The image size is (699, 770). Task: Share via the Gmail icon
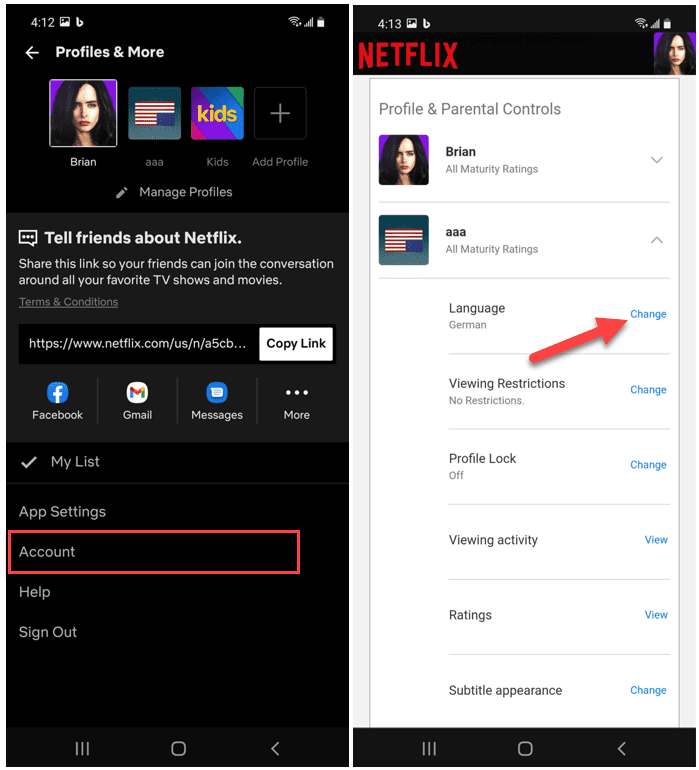pos(137,392)
